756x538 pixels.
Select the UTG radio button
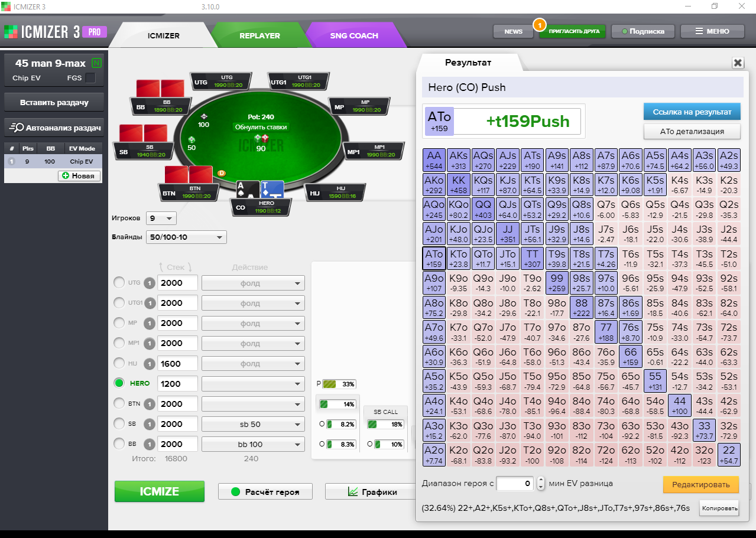[119, 283]
